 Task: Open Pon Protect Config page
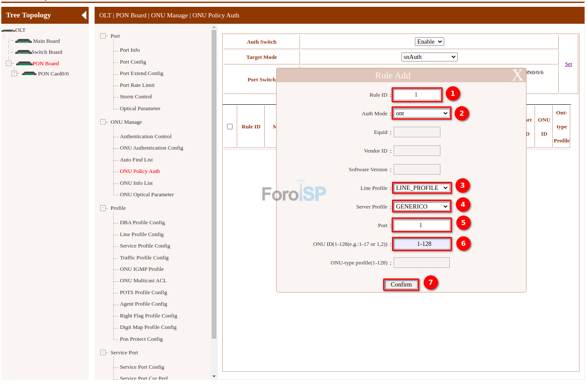point(141,339)
